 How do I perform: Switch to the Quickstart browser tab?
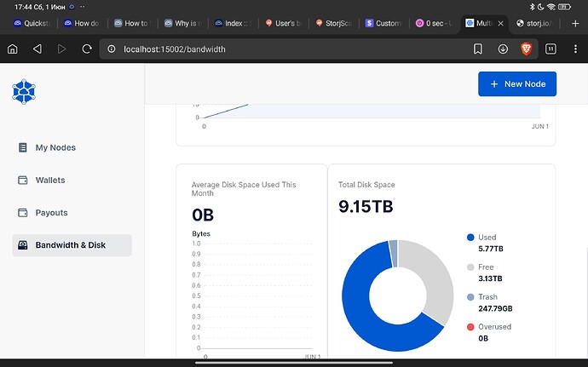[x=32, y=23]
